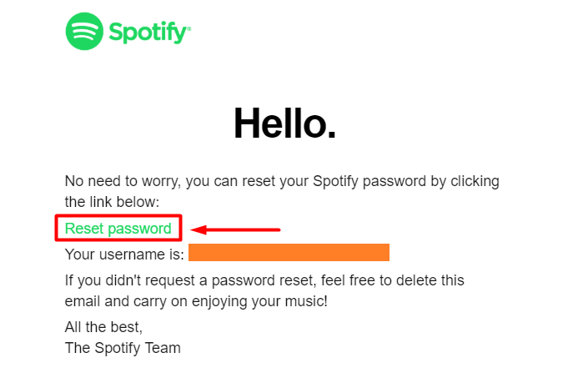Open the Reset password link
Viewport: 588px width, 378px height.
pos(118,229)
